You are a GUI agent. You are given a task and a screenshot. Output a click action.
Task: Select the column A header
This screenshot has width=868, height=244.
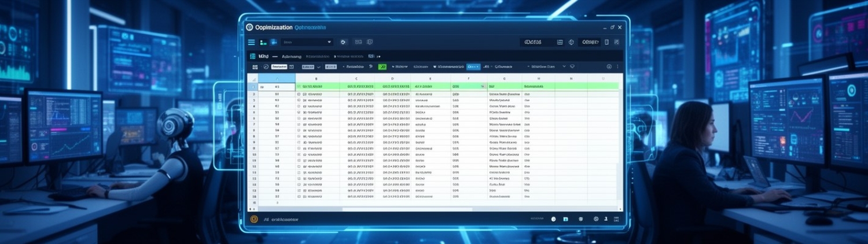[x=277, y=78]
